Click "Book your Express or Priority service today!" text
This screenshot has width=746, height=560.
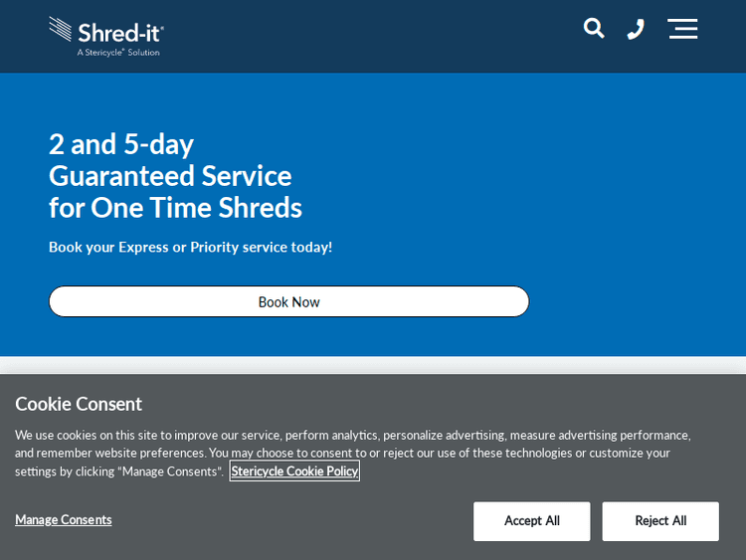tap(190, 247)
